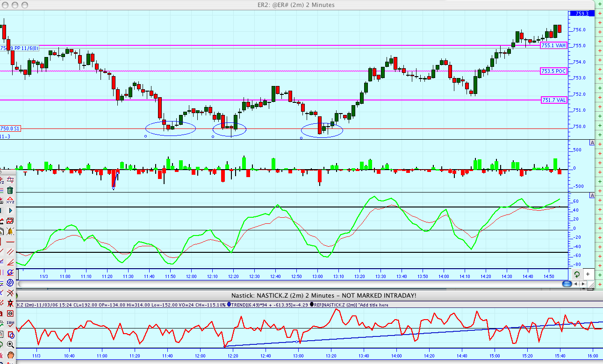Click the red plus next to 759.3 price tag
Image resolution: width=603 pixels, height=364 pixels.
[599, 14]
